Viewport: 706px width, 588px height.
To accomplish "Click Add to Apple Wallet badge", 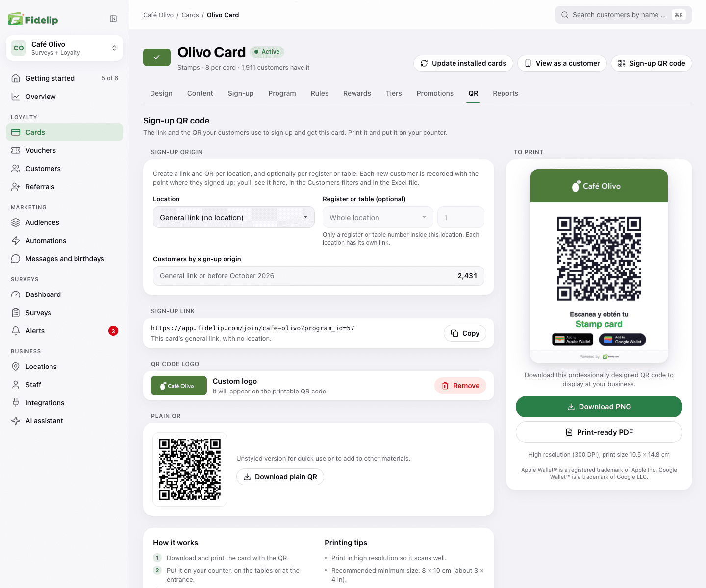I will pyautogui.click(x=573, y=340).
